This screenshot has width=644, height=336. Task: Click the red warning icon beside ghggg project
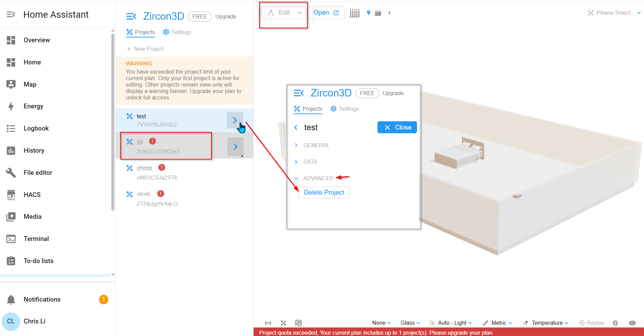(x=162, y=167)
